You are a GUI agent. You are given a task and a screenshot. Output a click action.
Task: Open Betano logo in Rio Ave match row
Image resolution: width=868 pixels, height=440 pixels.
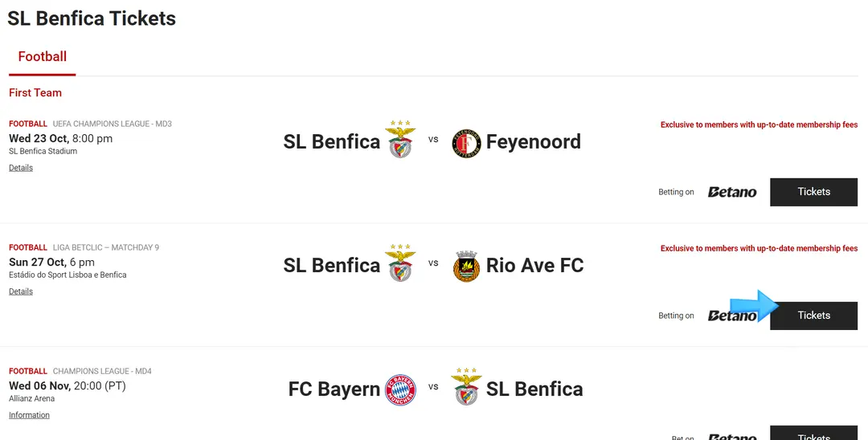pyautogui.click(x=732, y=316)
